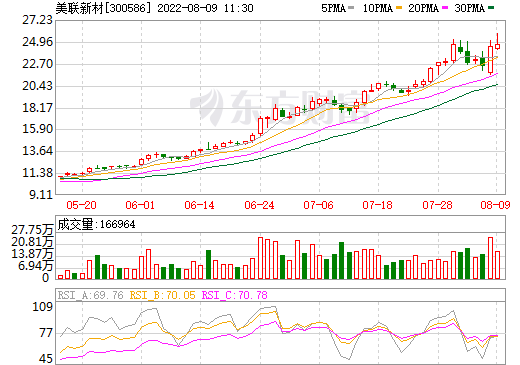Click the RSI_A value label
The height and width of the screenshot is (365, 520).
click(x=90, y=295)
